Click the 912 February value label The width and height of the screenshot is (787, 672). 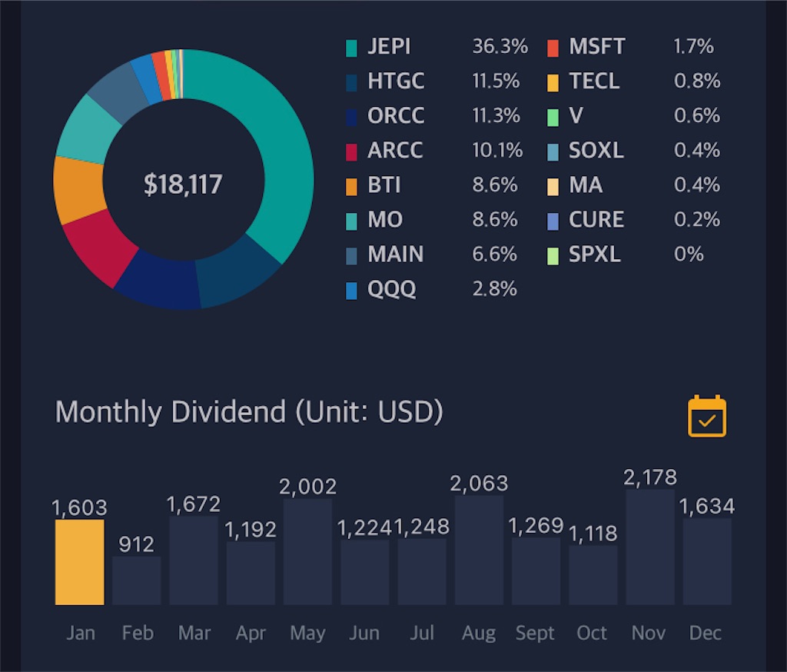[x=137, y=544]
